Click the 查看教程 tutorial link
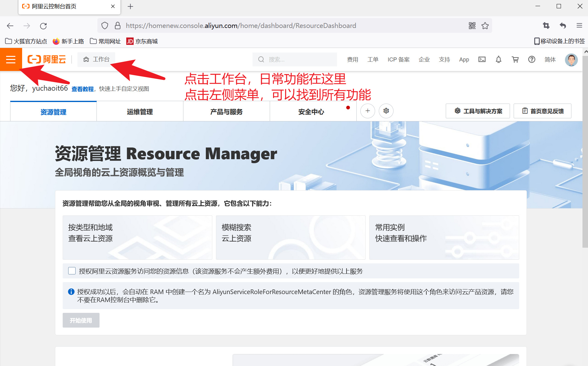 tap(82, 89)
